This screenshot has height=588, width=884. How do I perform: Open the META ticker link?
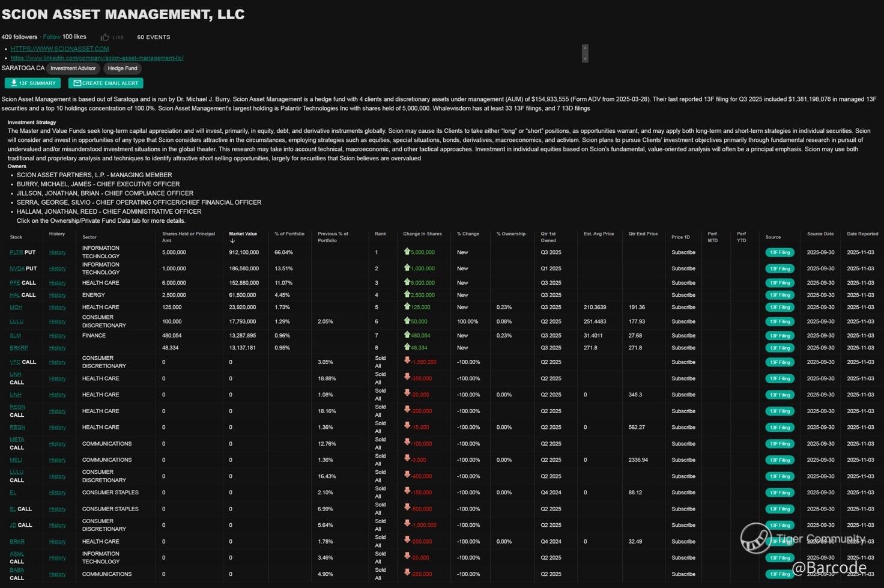[17, 440]
